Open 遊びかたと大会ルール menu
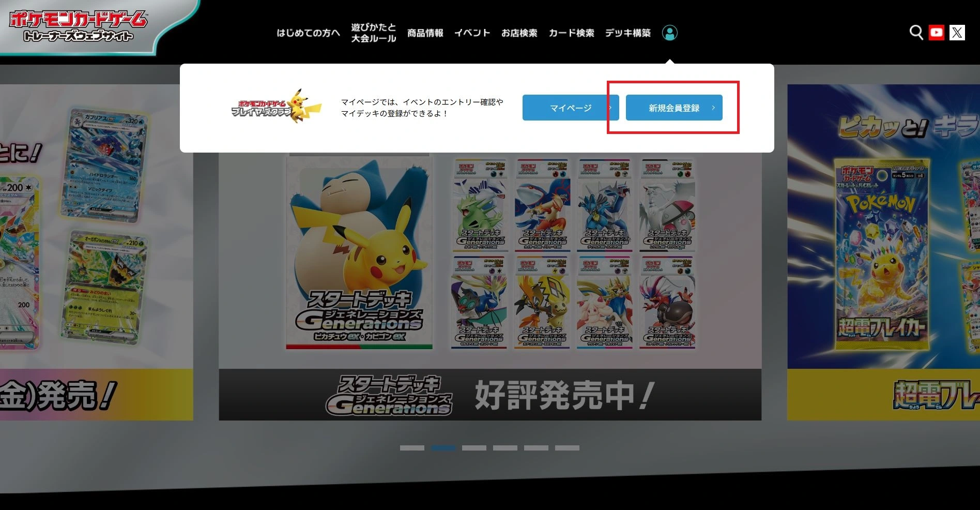This screenshot has height=510, width=980. tap(373, 33)
